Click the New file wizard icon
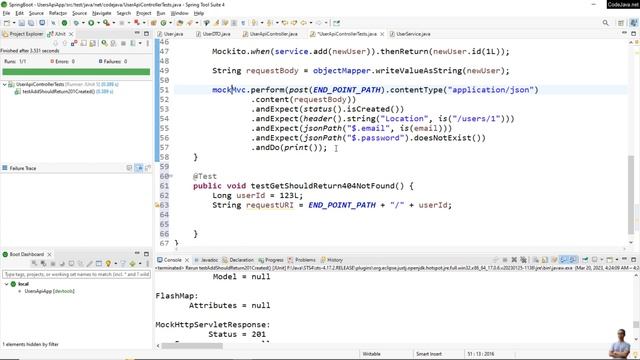This screenshot has height=360, width=640. pyautogui.click(x=7, y=23)
